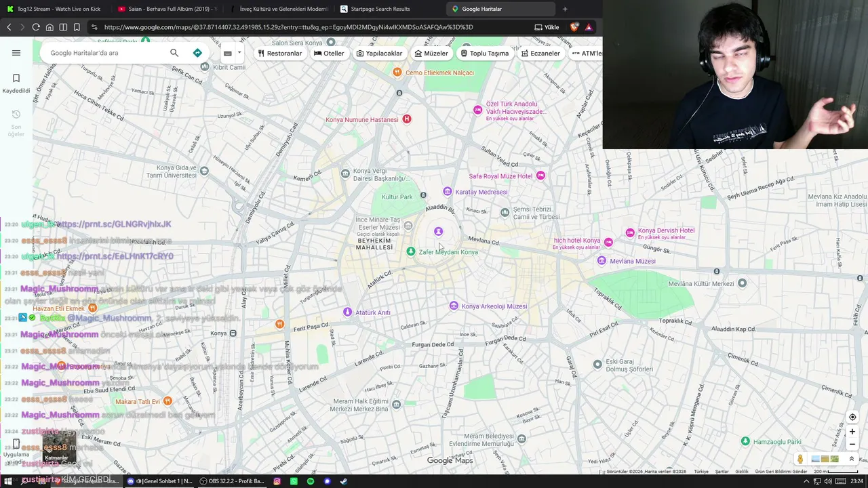Open Steam from the taskbar
Image resolution: width=868 pixels, height=488 pixels.
tap(343, 481)
